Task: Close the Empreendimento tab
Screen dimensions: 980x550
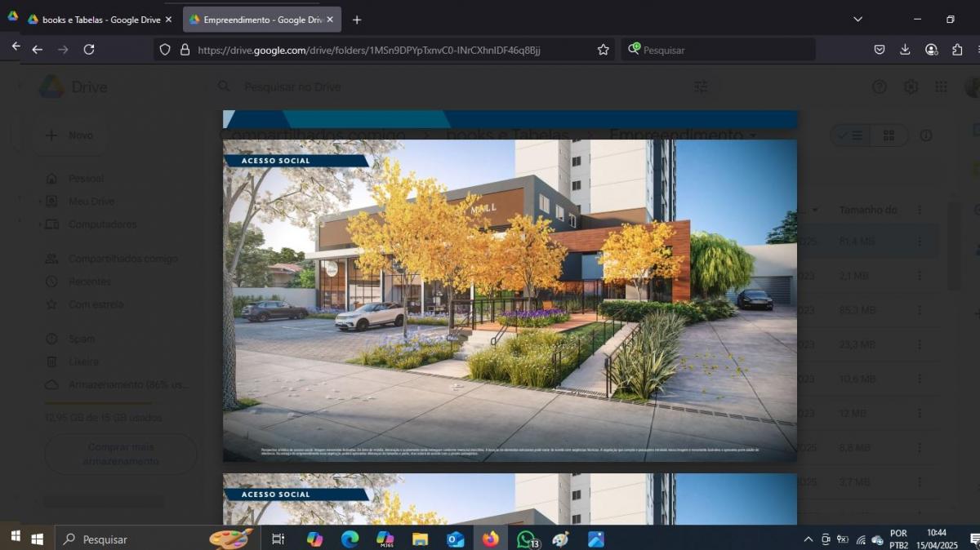Action: pyautogui.click(x=331, y=20)
